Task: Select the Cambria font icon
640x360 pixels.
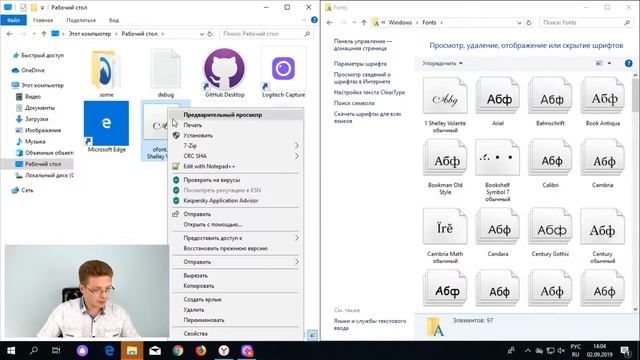Action: click(x=602, y=158)
